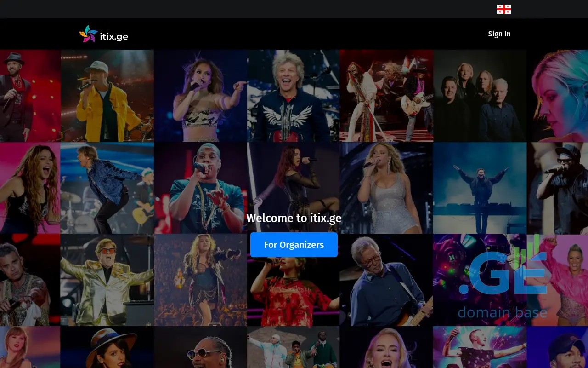Select the woman in wide-brim hat photo
Viewport: 588px width, 368px height.
click(107, 347)
